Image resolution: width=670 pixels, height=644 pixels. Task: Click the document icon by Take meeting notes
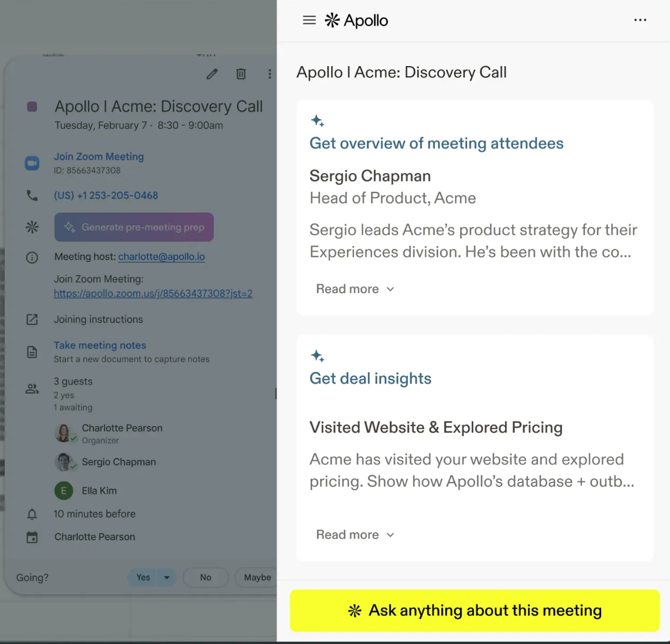tap(32, 352)
